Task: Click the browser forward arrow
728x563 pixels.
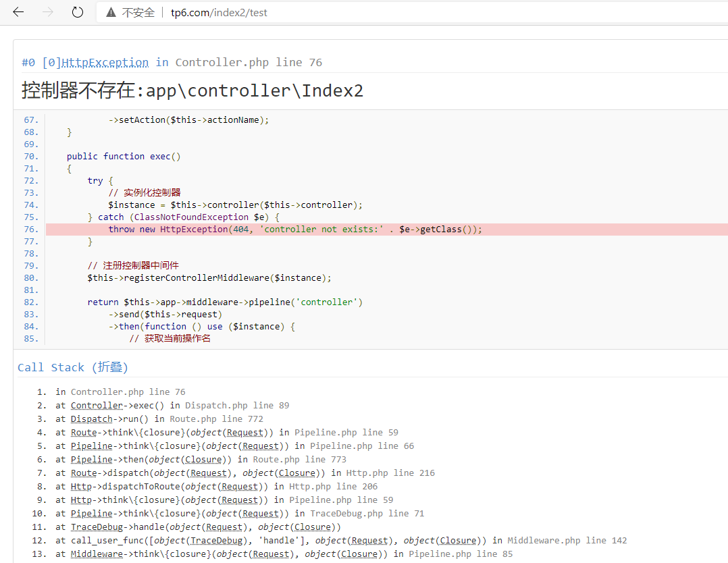Action: click(48, 12)
